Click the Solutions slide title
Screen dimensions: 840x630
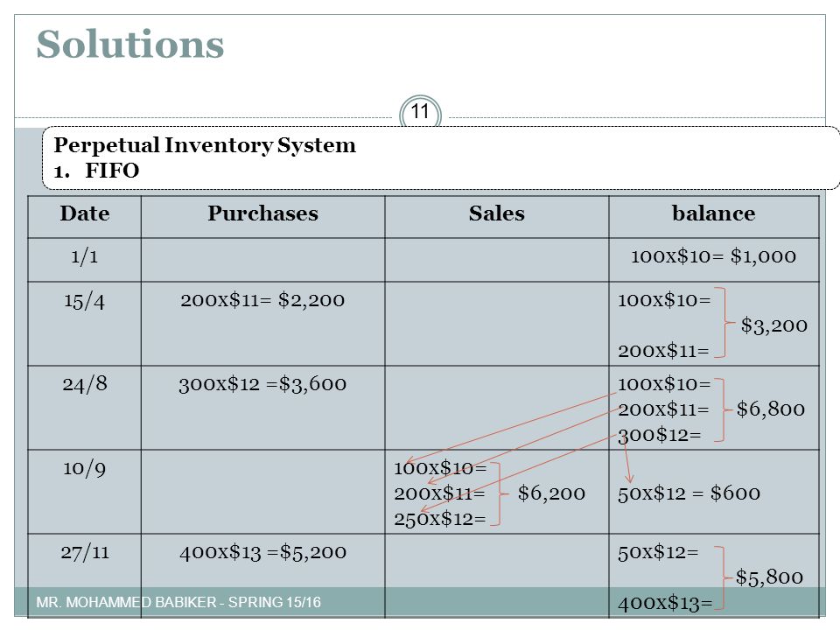pos(130,44)
